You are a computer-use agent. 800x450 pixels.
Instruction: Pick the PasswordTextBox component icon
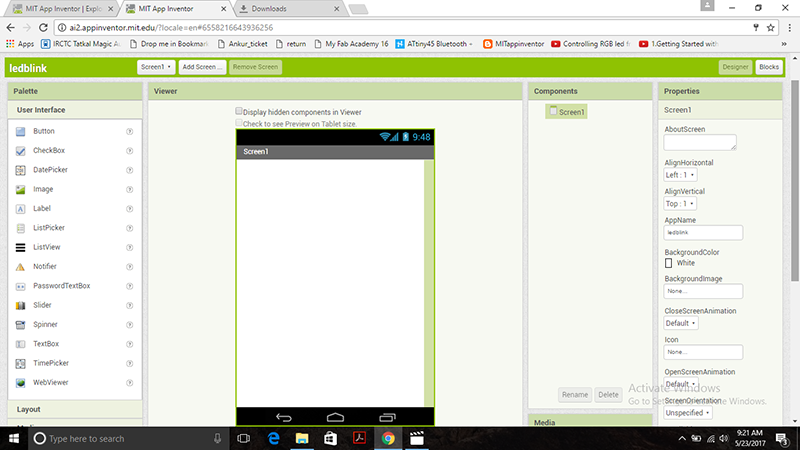(20, 286)
